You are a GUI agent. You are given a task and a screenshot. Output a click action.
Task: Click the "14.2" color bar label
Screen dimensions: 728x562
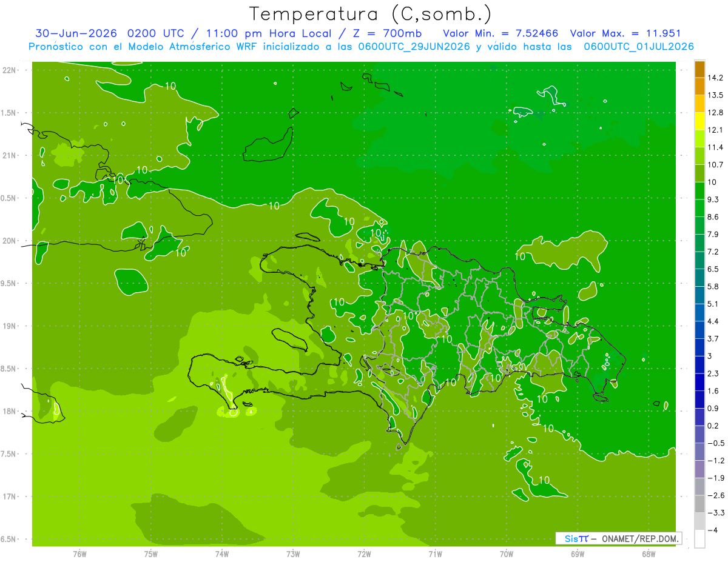coord(716,78)
